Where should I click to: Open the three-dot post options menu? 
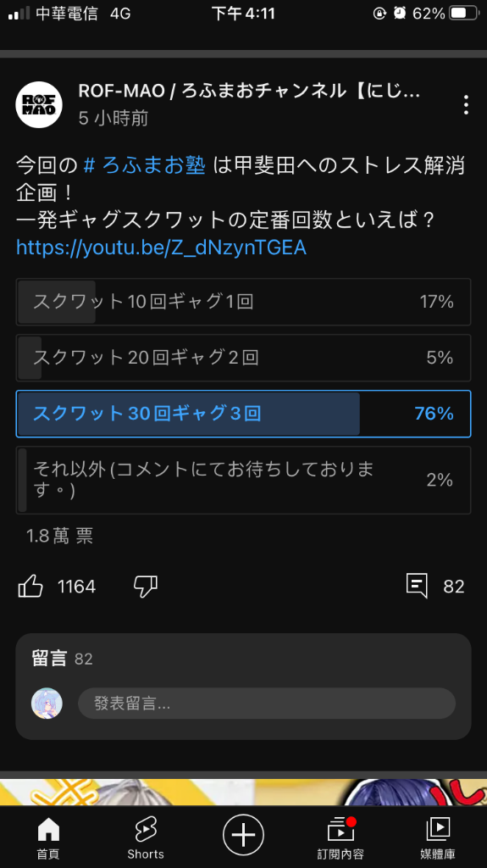466,104
